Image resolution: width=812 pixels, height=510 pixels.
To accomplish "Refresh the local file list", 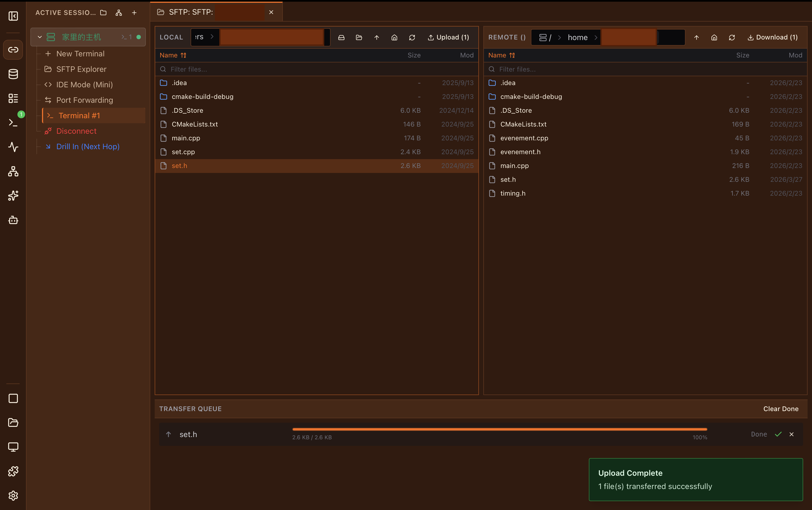I will point(412,38).
